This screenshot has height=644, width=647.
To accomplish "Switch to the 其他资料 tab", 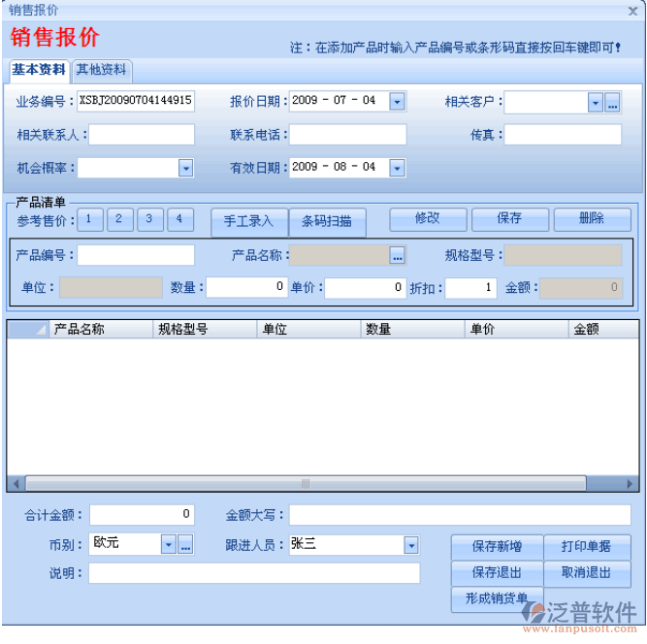I will click(102, 70).
